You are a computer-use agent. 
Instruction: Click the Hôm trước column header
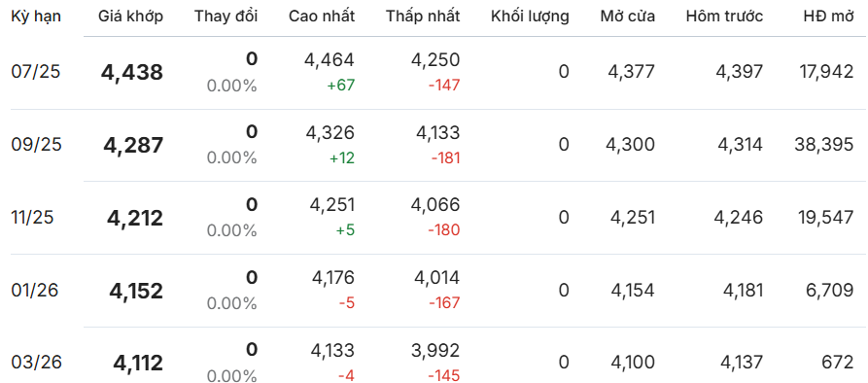click(724, 17)
